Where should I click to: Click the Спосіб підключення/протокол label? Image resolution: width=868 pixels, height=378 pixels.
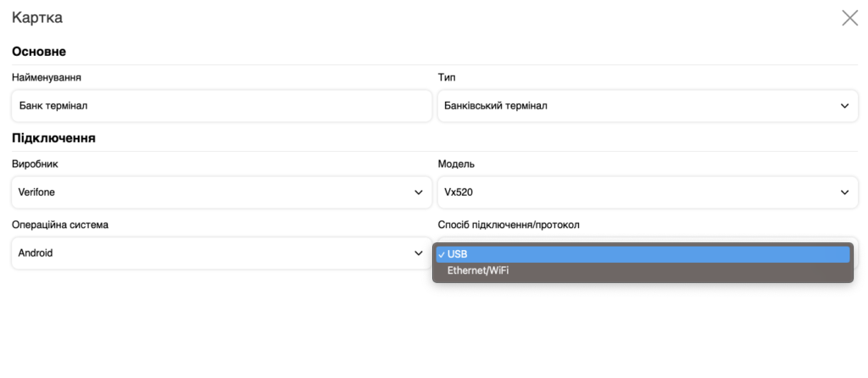(x=509, y=225)
